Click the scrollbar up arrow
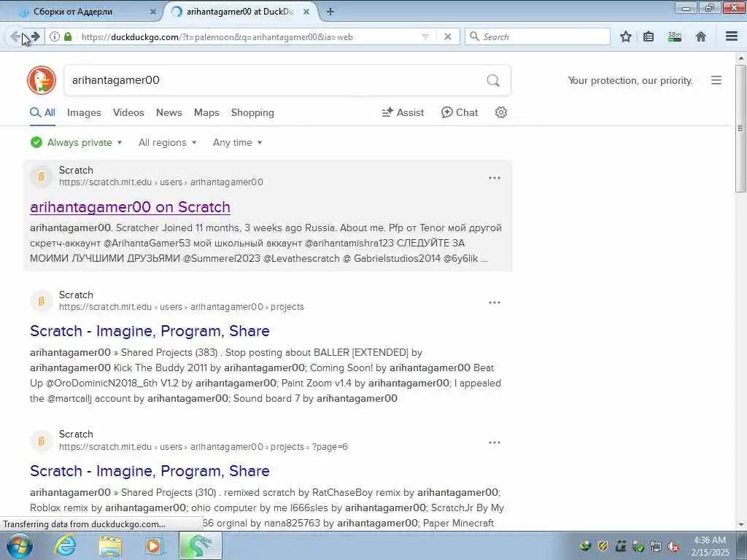This screenshot has height=560, width=747. [x=741, y=58]
